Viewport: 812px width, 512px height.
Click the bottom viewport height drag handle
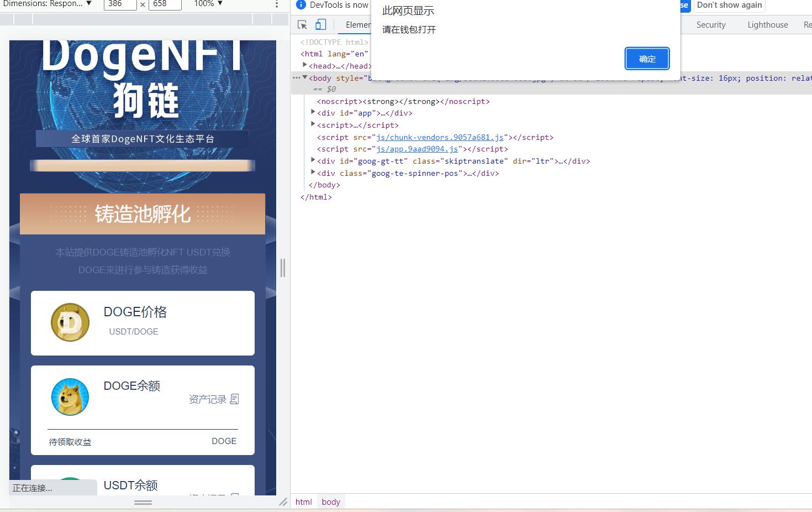pos(143,502)
